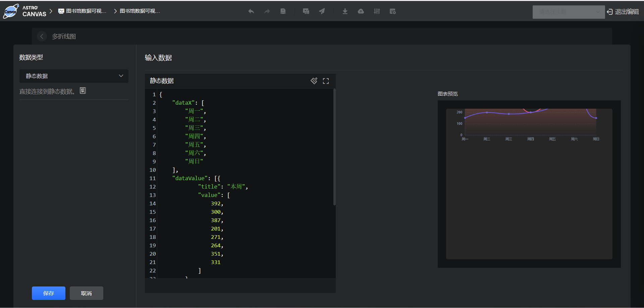Click the chart monitor icon in the breadcrumb
The width and height of the screenshot is (644, 308).
point(61,11)
